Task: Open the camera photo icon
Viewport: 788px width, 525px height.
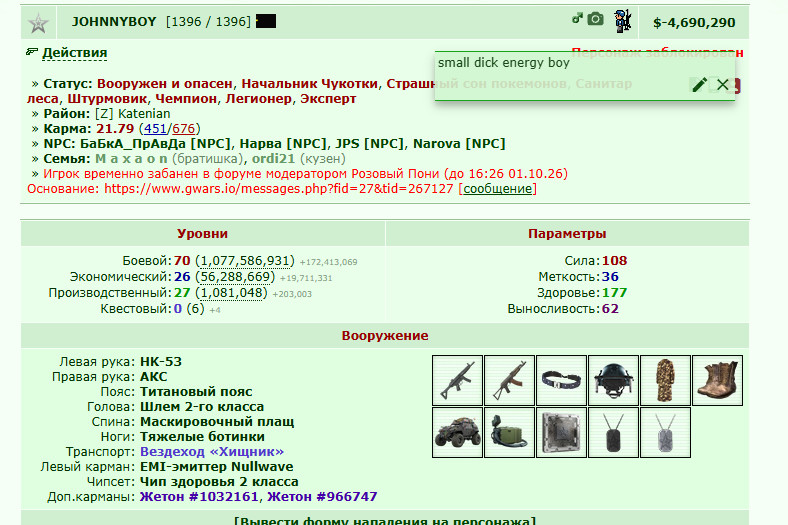Action: click(x=596, y=19)
